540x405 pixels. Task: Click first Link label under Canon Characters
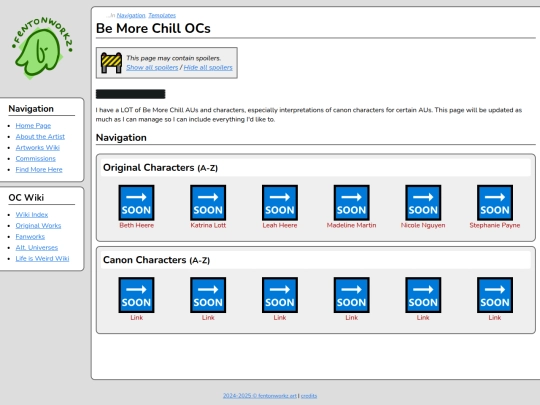pos(136,318)
